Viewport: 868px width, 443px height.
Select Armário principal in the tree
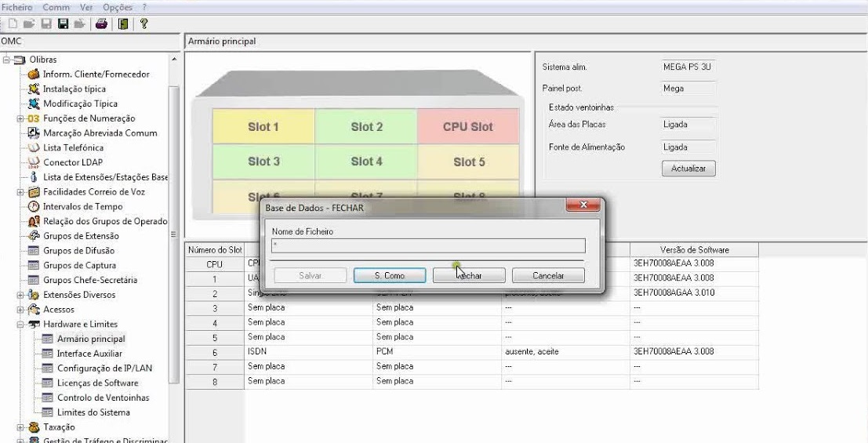pos(91,339)
